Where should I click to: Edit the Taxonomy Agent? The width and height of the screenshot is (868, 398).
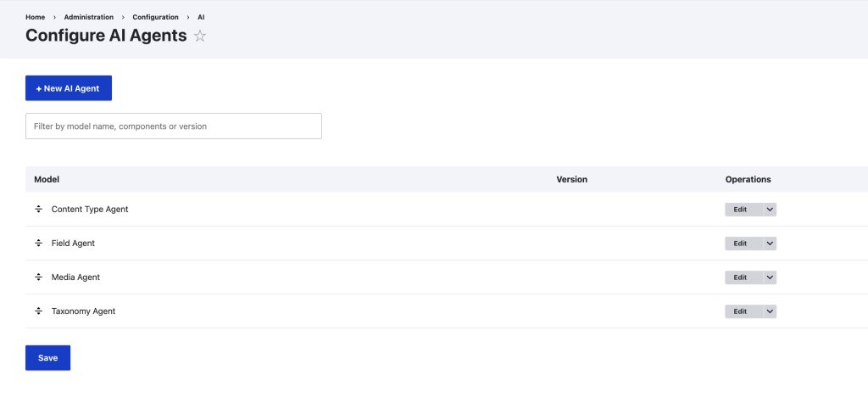coord(740,311)
